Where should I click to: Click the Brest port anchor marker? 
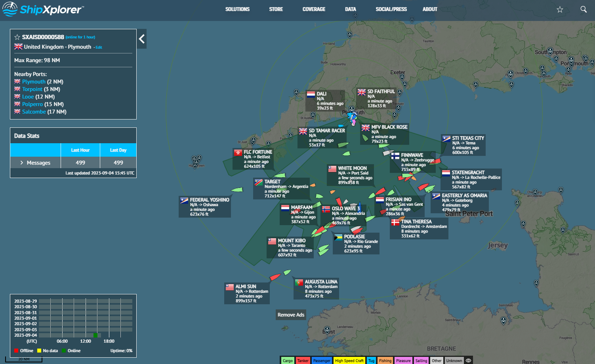(327, 330)
